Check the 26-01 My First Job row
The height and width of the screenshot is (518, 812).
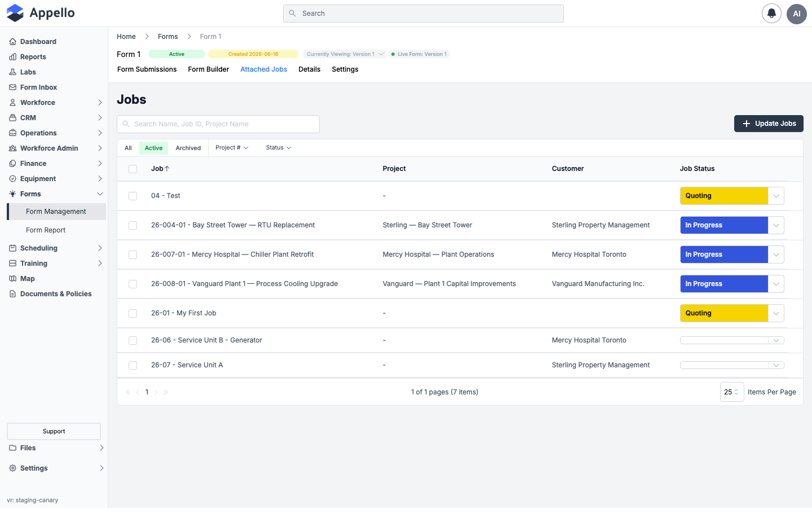click(133, 313)
